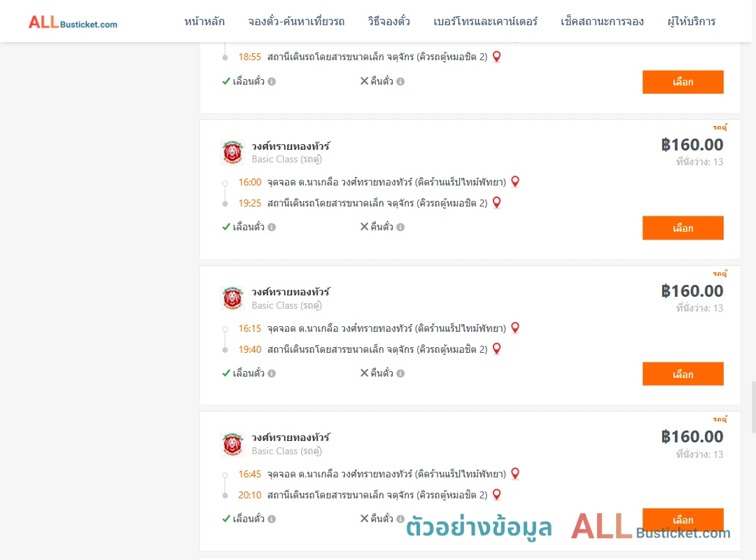This screenshot has width=756, height=560.
Task: Click map pin beside 20:10 arrival station
Action: [496, 494]
